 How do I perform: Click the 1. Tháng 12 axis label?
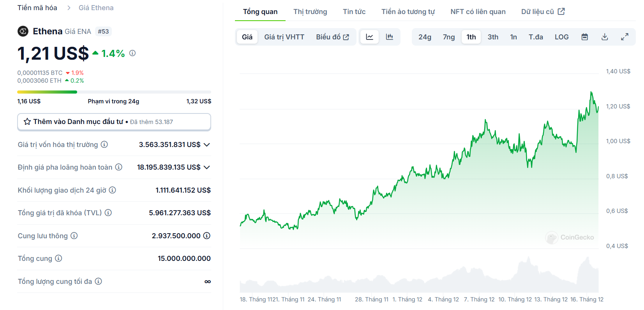click(407, 299)
